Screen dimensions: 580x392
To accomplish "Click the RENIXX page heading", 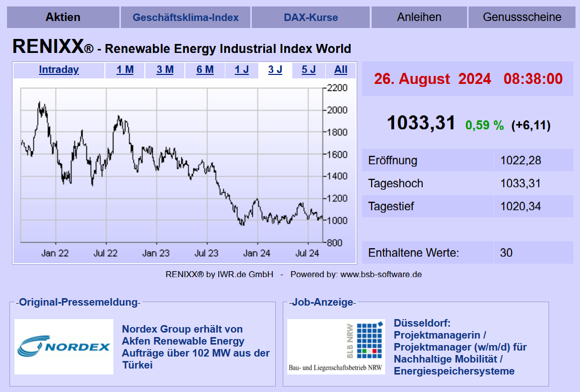I will click(181, 47).
